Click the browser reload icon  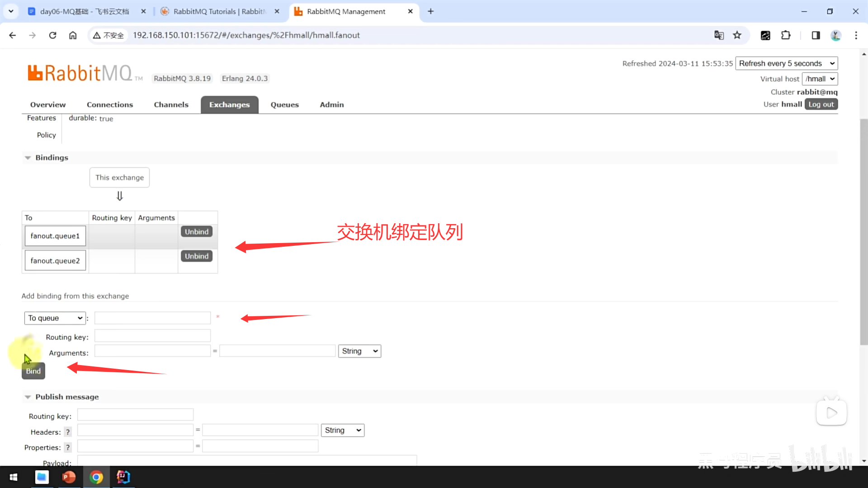pos(52,35)
